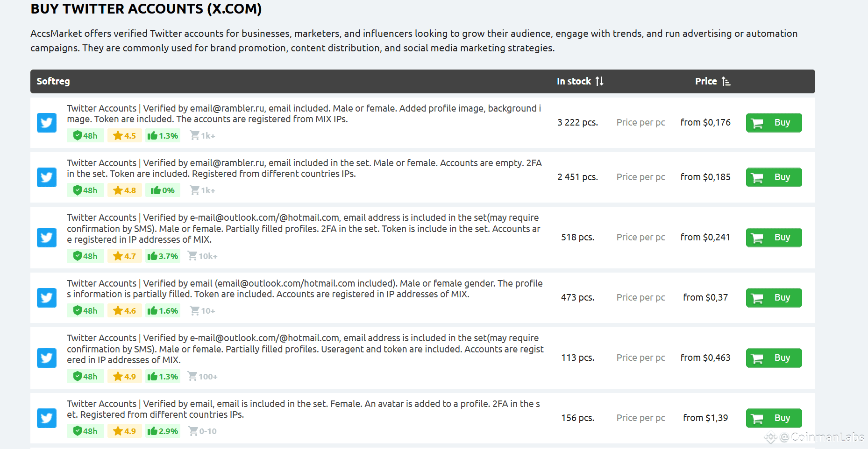Click the Softreg category header
868x449 pixels.
pyautogui.click(x=53, y=81)
